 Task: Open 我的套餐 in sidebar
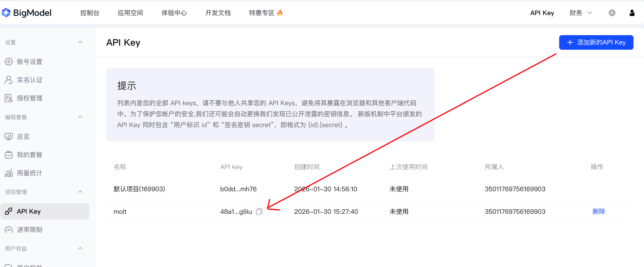pyautogui.click(x=29, y=155)
